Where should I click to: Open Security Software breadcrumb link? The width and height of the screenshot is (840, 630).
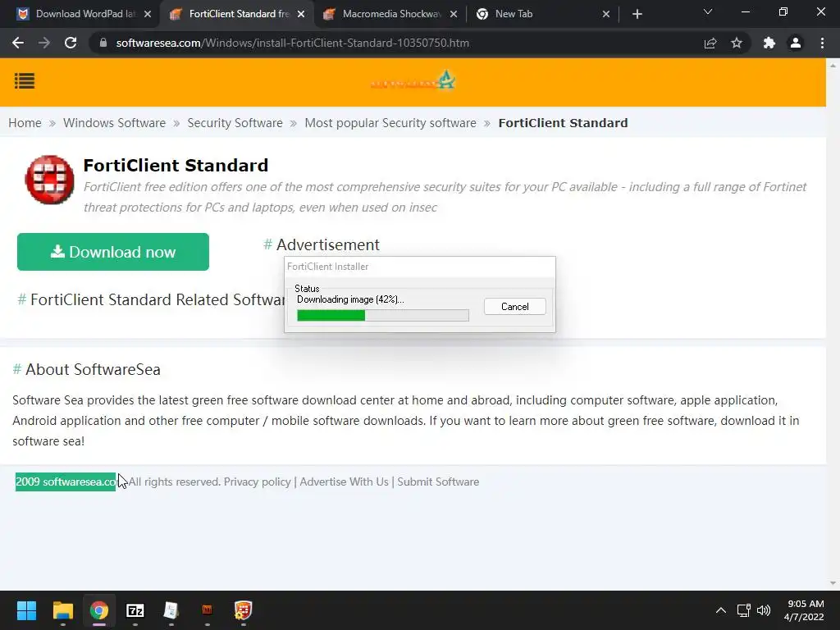(235, 123)
